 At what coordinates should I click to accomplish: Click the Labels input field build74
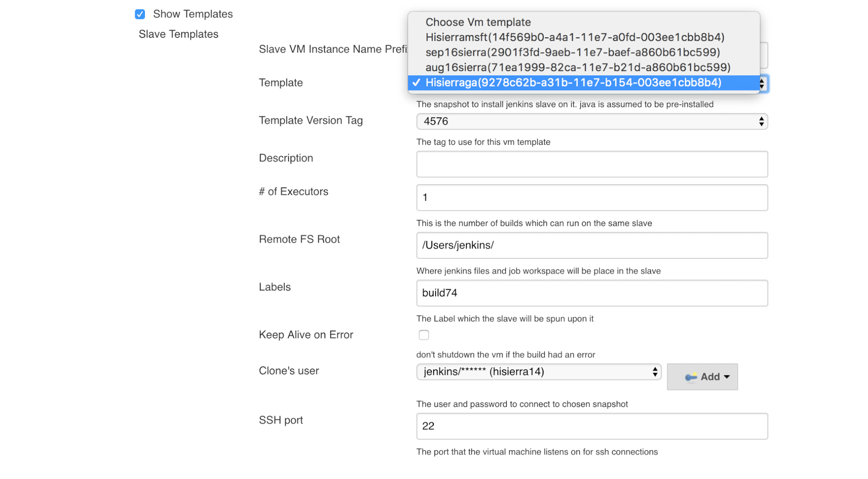click(x=591, y=293)
